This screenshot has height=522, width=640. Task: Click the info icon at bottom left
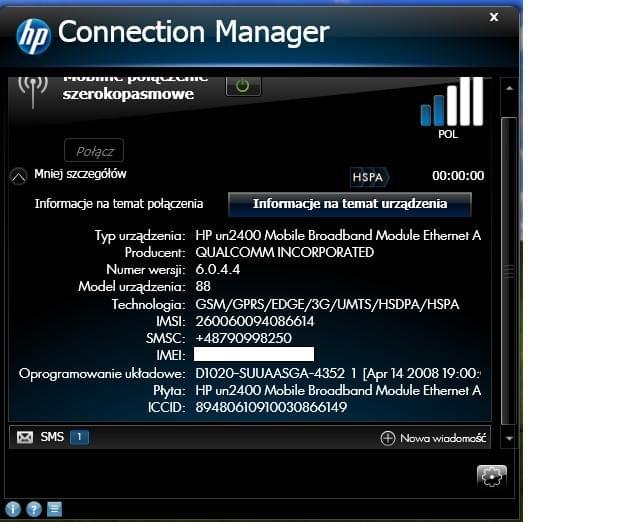click(x=13, y=509)
